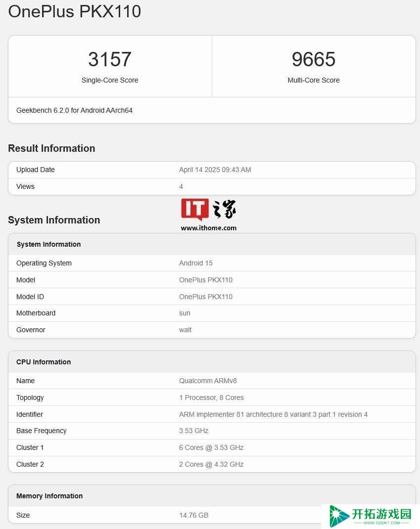The height and width of the screenshot is (529, 420).
Task: Click the "Result Information" heading
Action: 51,148
